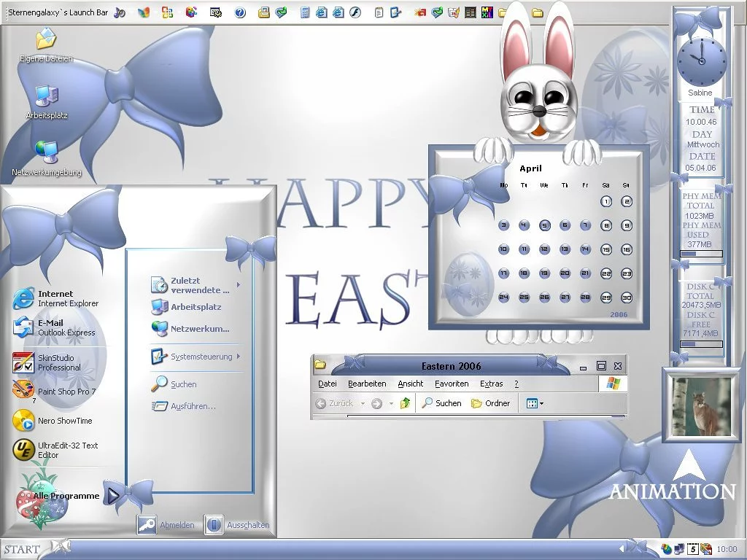
Task: Click the START button on taskbar
Action: click(22, 549)
